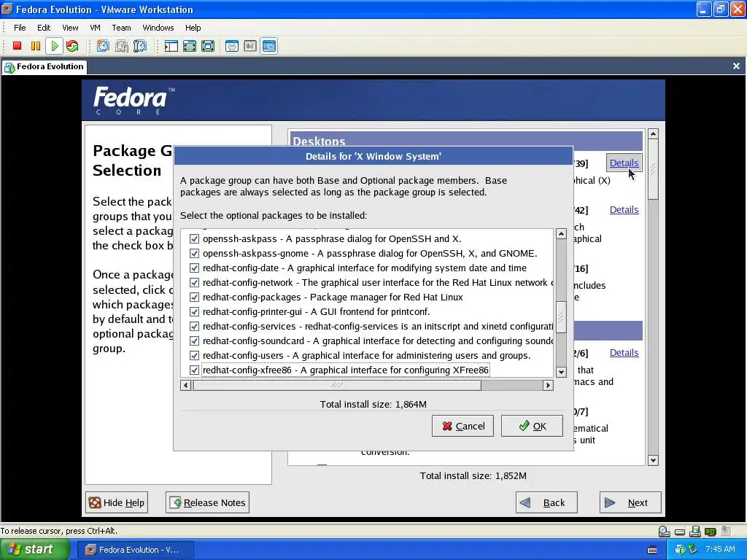
Task: Open the Snapshot Manager wrench-and-clock icon
Action: (140, 46)
